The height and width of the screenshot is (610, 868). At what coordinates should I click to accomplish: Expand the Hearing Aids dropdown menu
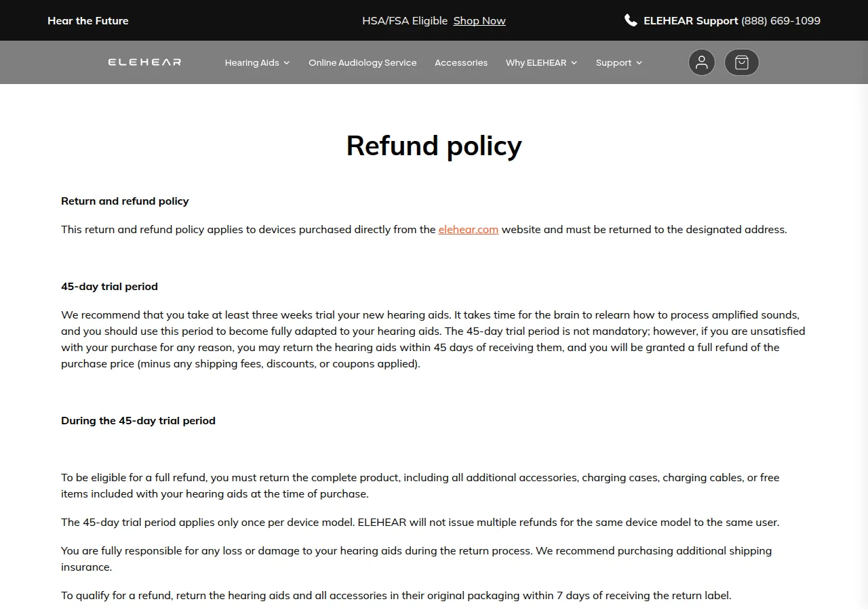coord(257,62)
